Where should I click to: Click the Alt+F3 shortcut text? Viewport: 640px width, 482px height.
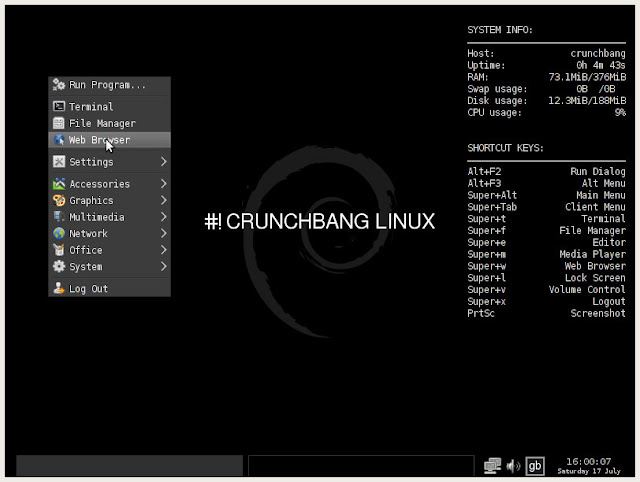coord(484,183)
